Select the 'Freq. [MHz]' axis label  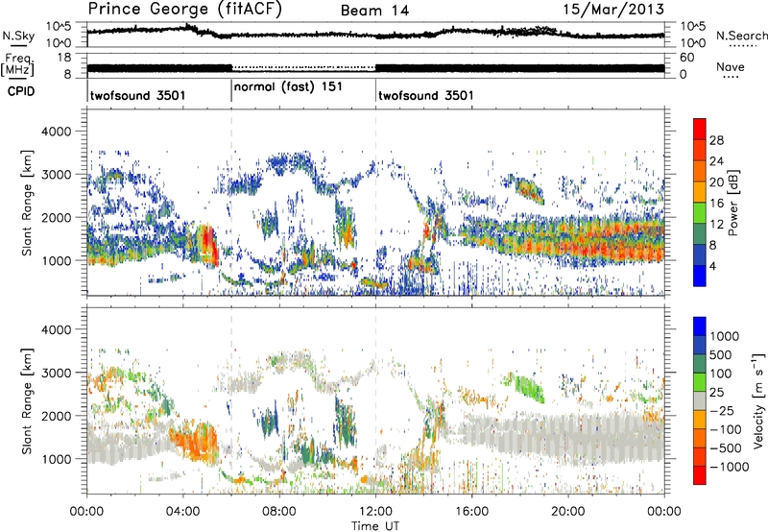[x=17, y=65]
